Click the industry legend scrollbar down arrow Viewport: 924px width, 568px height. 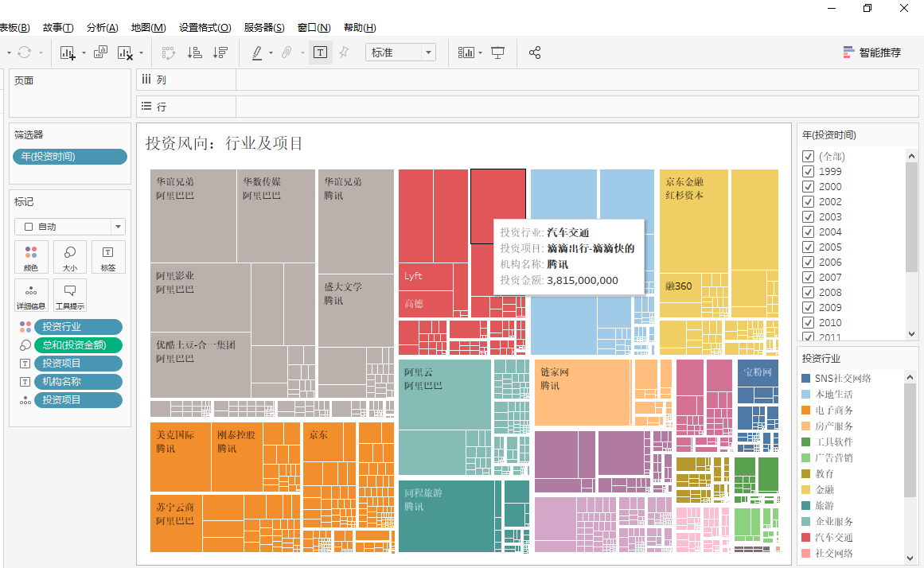coord(910,558)
